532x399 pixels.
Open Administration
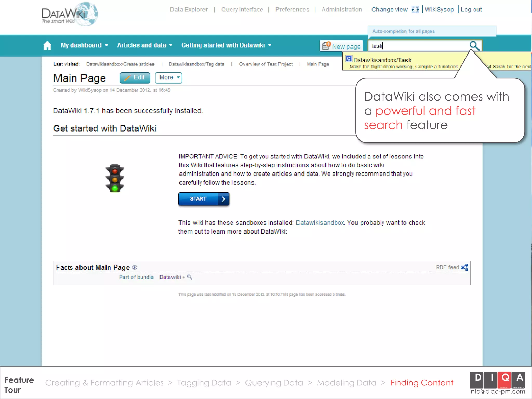[342, 10]
